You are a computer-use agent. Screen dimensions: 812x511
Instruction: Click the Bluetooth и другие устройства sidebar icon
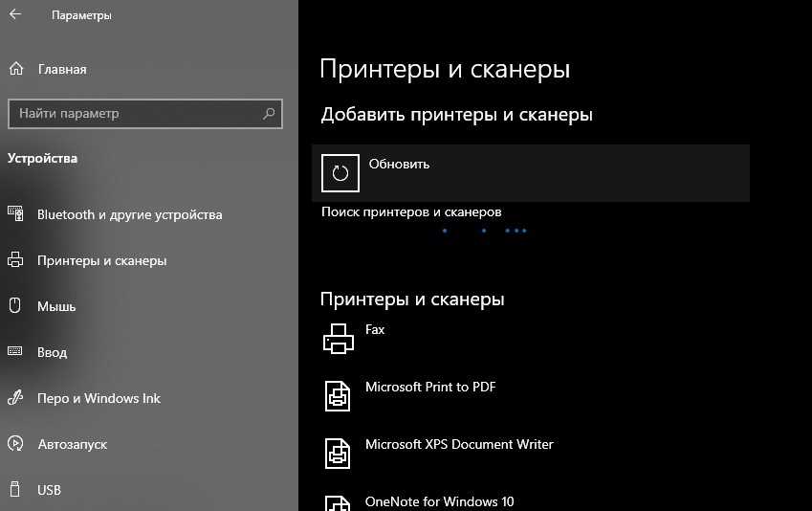pos(15,214)
